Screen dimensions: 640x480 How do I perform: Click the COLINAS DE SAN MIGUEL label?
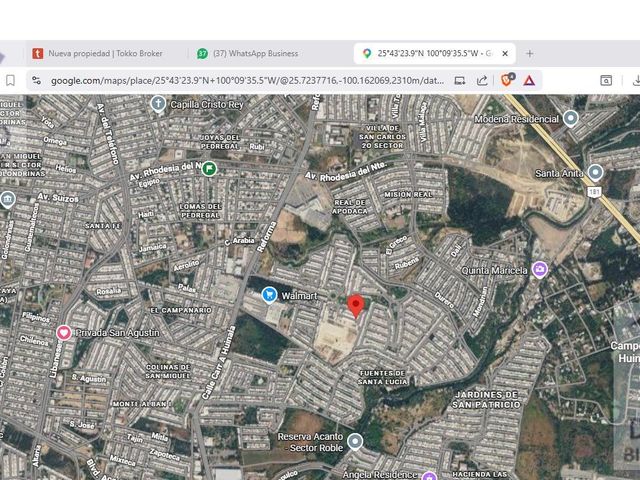tap(168, 371)
